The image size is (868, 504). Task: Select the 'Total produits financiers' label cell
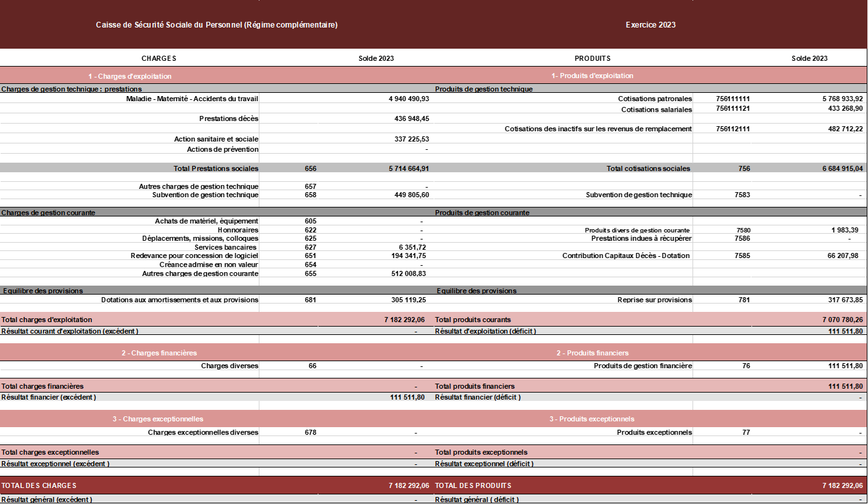[475, 386]
